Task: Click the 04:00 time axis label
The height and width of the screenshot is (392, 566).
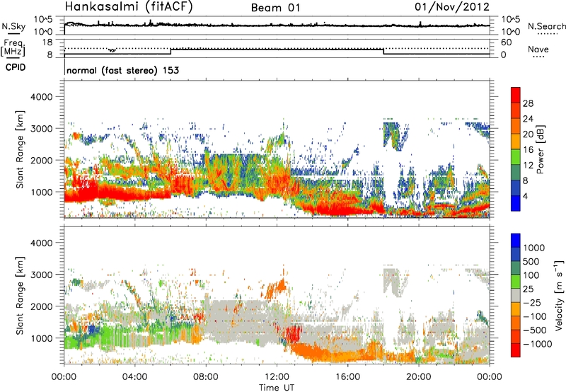Action: coord(135,377)
